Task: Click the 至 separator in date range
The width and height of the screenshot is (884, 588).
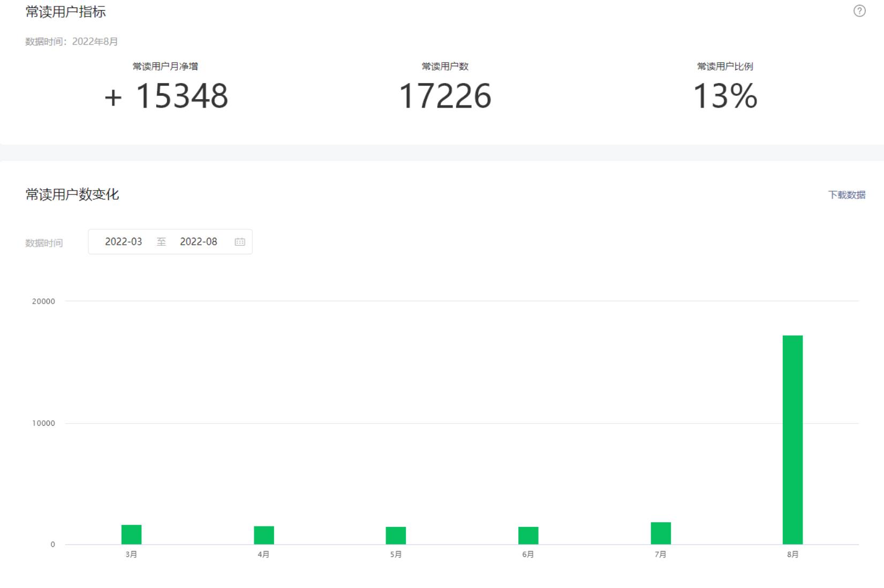Action: pos(161,242)
